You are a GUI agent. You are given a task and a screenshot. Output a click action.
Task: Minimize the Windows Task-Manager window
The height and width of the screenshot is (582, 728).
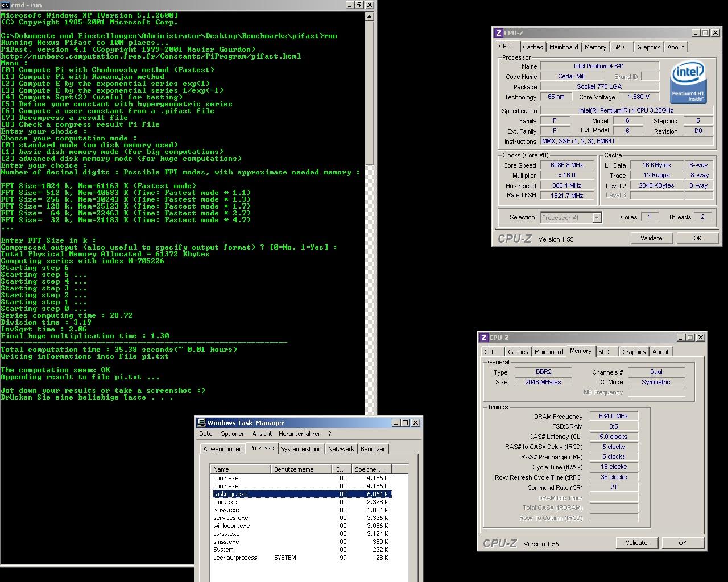point(395,423)
